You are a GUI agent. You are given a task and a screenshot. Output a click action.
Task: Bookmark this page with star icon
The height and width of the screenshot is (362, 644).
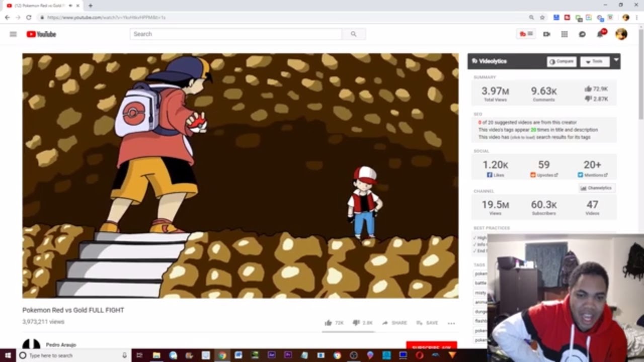click(x=542, y=17)
